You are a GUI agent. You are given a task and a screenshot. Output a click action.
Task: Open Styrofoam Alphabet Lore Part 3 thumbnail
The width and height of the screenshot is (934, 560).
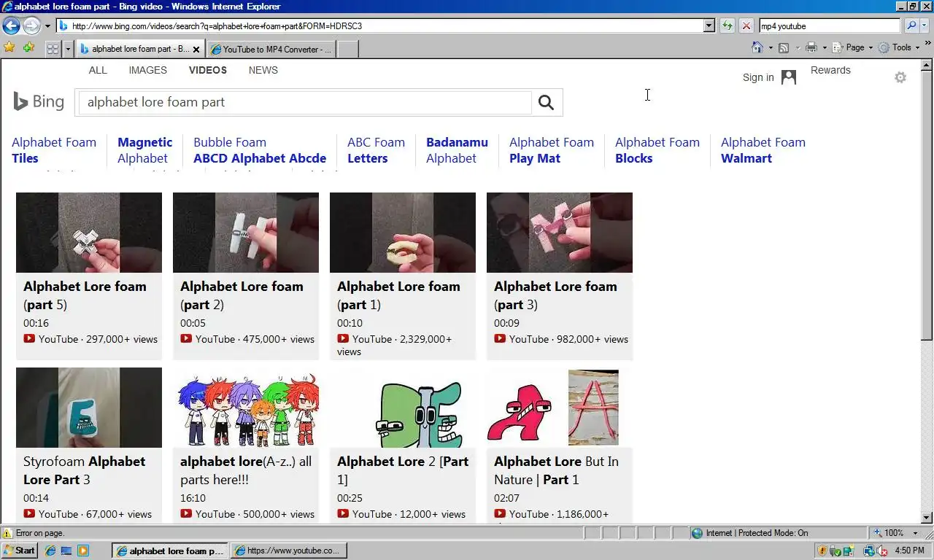(x=89, y=408)
